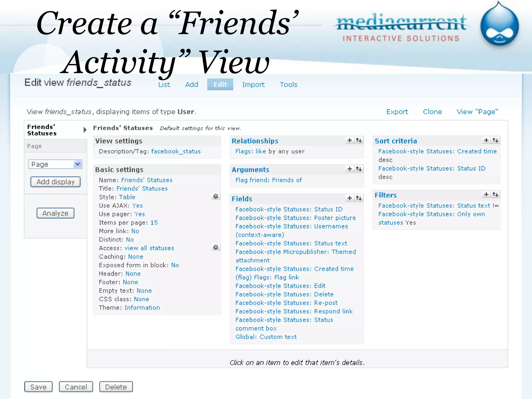Edit Flags: like relationship
Viewport: 532px width, 399px height.
(x=251, y=151)
